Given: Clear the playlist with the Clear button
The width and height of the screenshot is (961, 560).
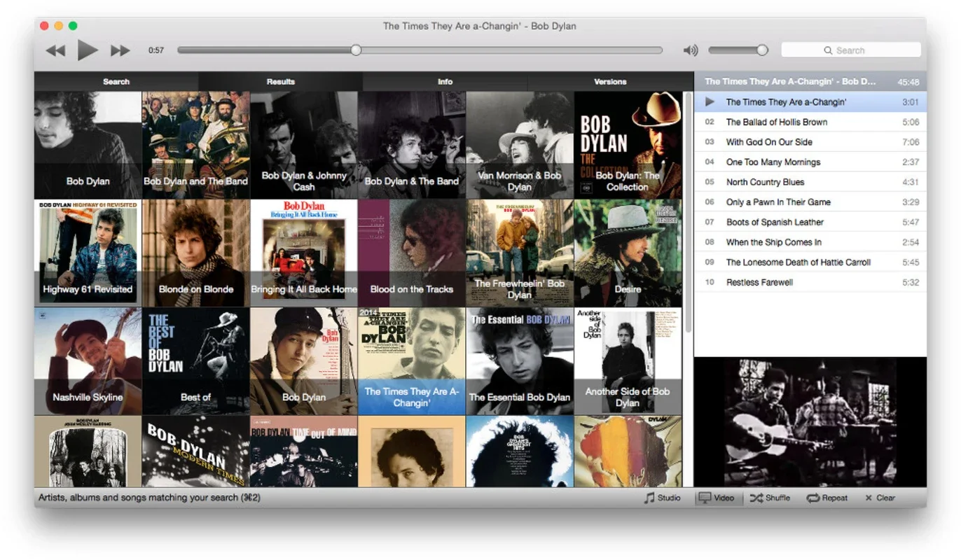Looking at the screenshot, I should click(880, 498).
